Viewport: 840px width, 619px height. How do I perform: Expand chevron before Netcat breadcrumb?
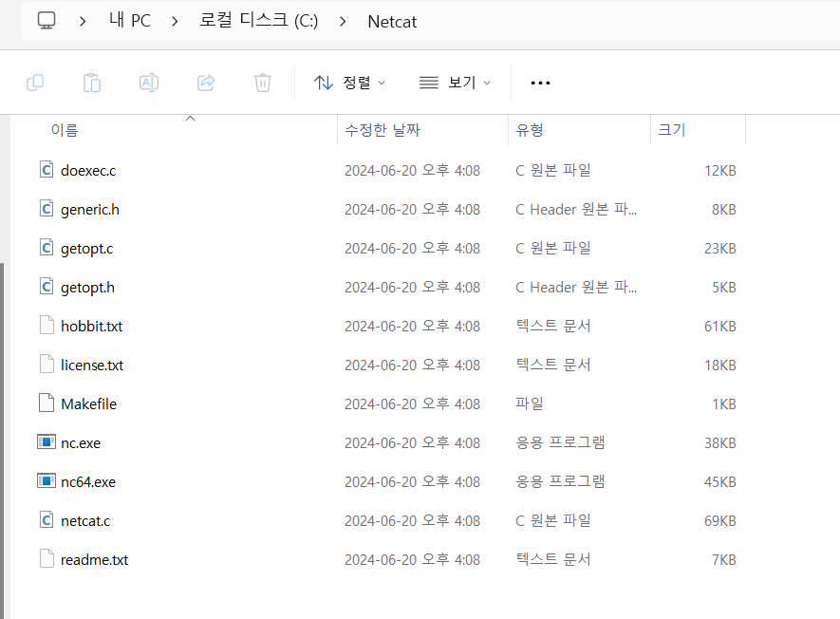[x=343, y=22]
